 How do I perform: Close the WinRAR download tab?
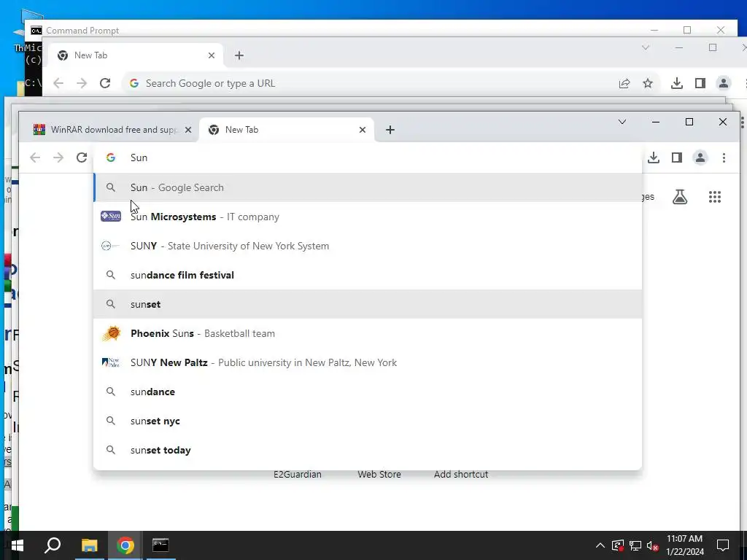(188, 130)
